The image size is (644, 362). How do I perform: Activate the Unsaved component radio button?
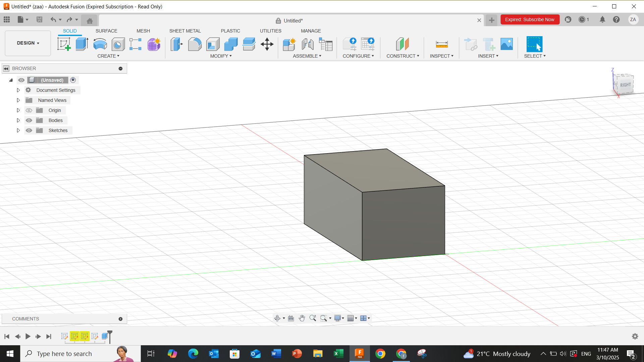click(x=73, y=80)
